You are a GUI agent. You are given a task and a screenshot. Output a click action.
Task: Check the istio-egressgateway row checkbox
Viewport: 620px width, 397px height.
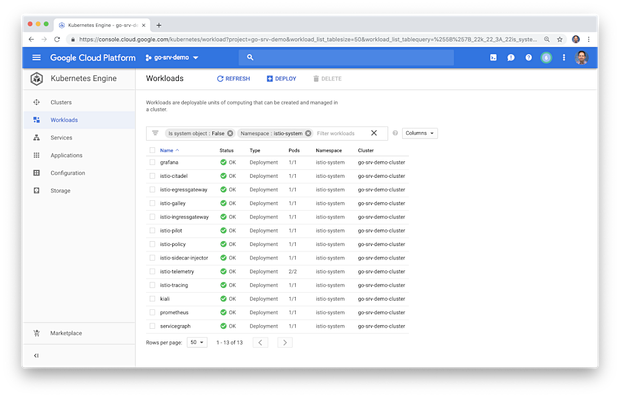[152, 189]
